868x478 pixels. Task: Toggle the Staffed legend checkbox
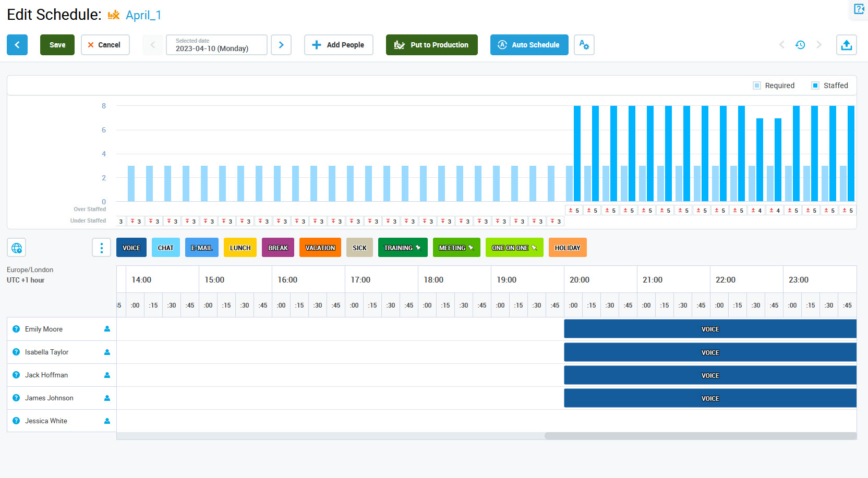click(815, 85)
